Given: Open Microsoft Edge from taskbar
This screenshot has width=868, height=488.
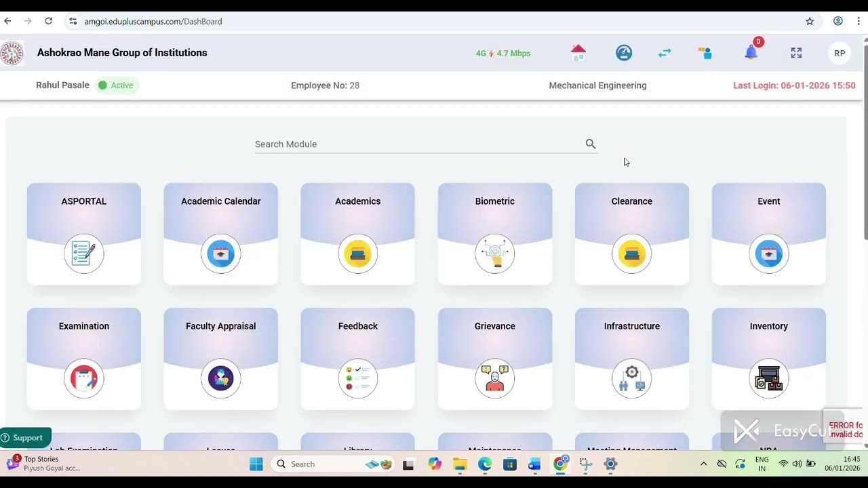Looking at the screenshot, I should [485, 464].
